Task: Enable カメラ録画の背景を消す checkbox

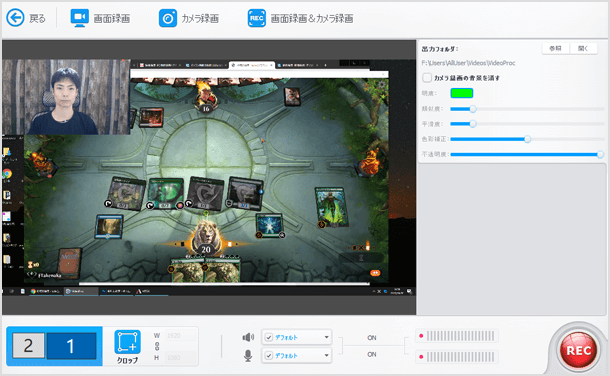Action: click(x=427, y=78)
